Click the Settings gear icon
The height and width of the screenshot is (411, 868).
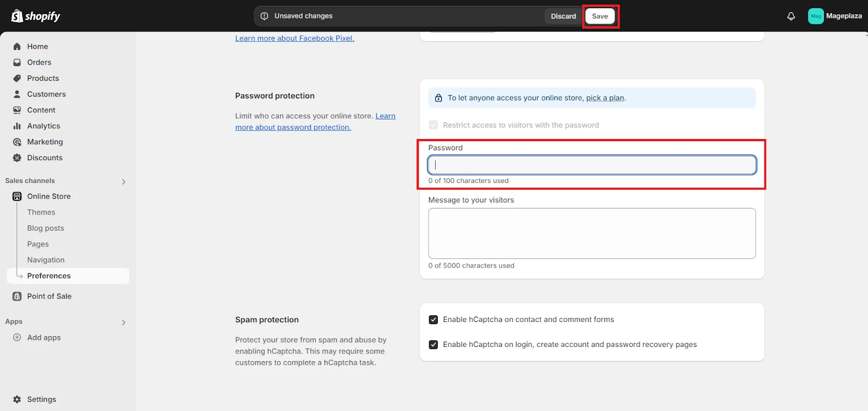[17, 400]
